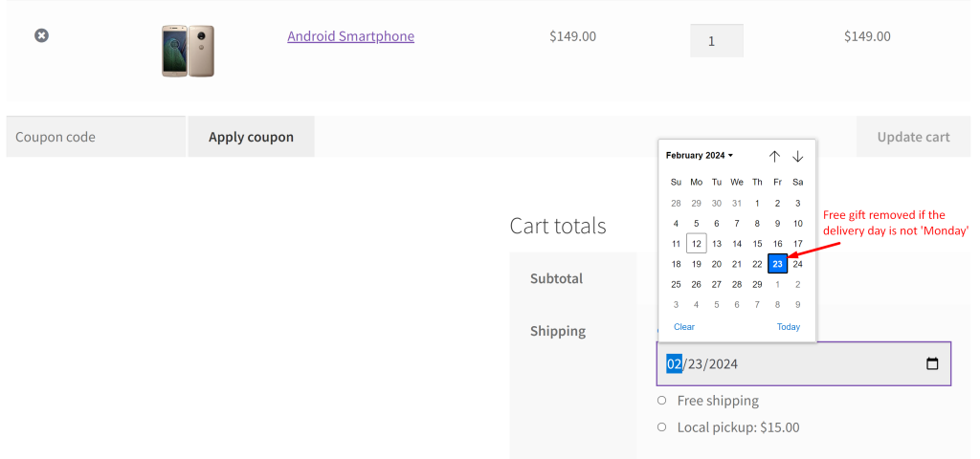
Task: Click the Apply coupon button
Action: (252, 137)
